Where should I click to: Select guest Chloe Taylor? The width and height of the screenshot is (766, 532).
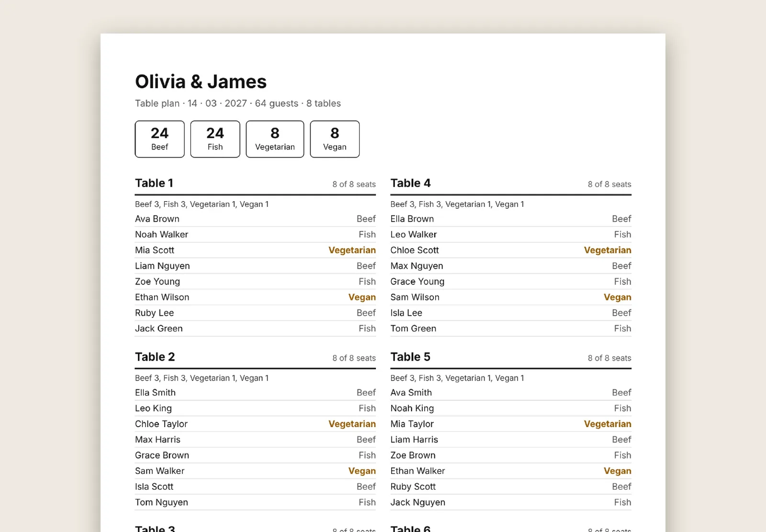coord(161,424)
